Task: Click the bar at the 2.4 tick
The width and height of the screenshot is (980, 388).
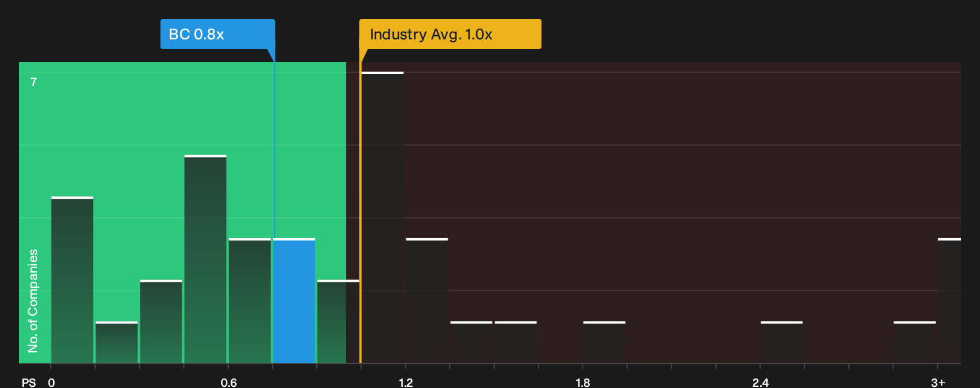Action: 782,343
